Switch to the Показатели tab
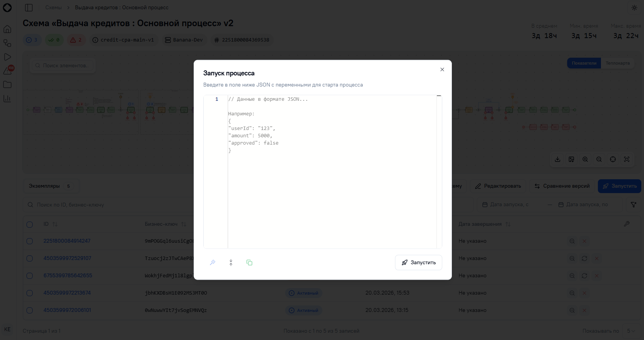Image resolution: width=644 pixels, height=340 pixels. (584, 63)
